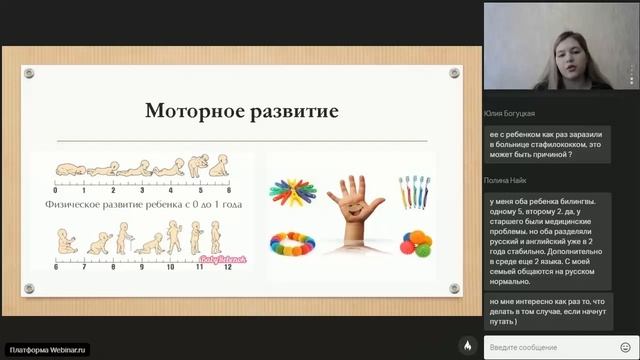Click the flame reaction icon
Viewport: 640px width, 360px height.
tap(468, 346)
